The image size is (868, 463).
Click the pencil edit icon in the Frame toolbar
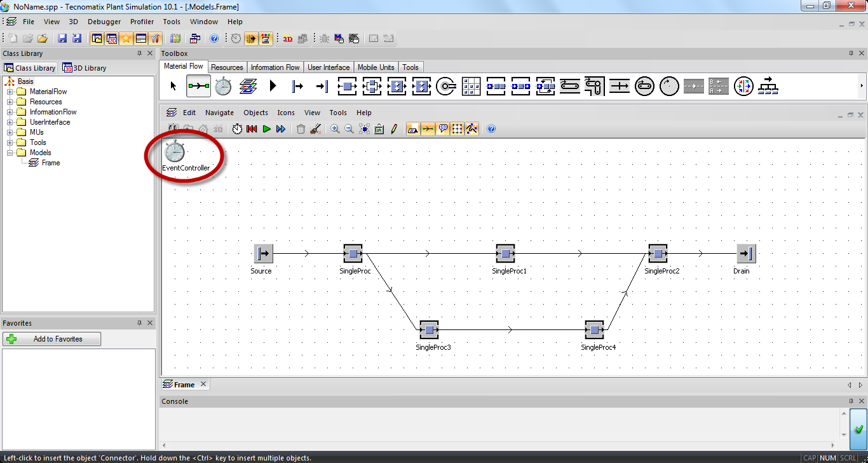pos(394,129)
